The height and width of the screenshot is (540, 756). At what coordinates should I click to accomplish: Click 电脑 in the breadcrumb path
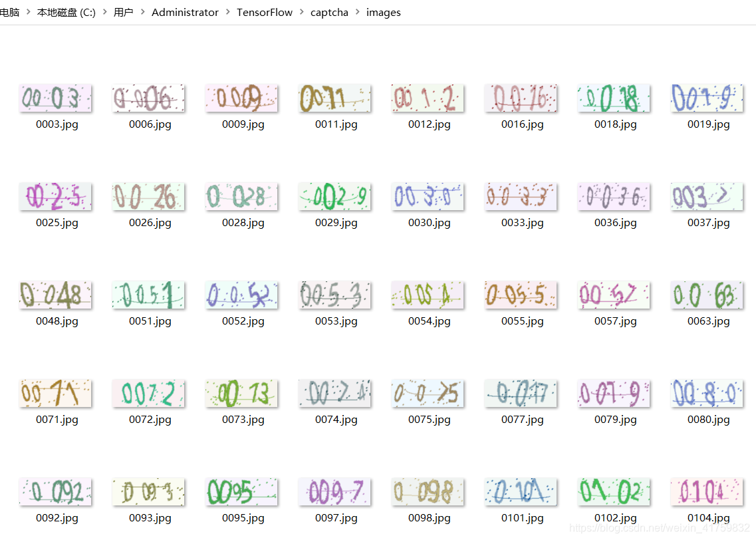click(9, 12)
